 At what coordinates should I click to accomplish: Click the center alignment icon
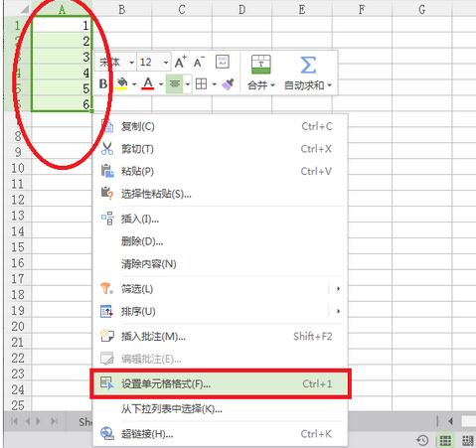point(174,84)
